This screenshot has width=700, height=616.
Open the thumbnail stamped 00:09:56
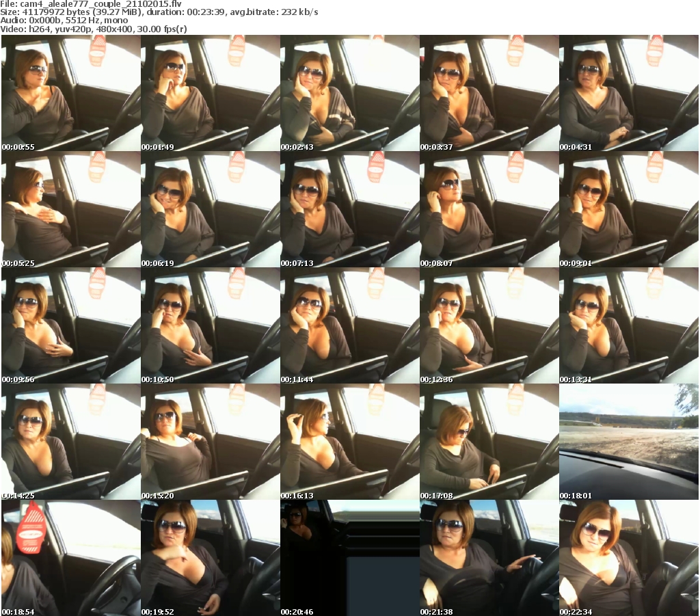click(x=71, y=325)
